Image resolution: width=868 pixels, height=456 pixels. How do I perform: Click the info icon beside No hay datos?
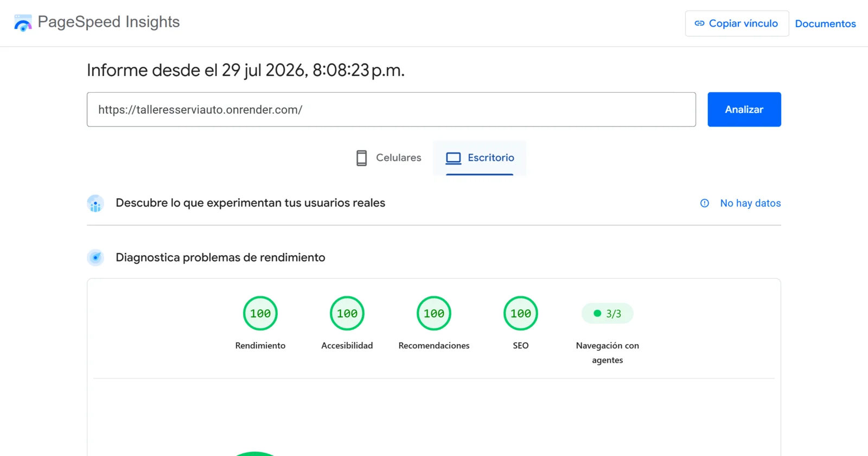(x=705, y=203)
